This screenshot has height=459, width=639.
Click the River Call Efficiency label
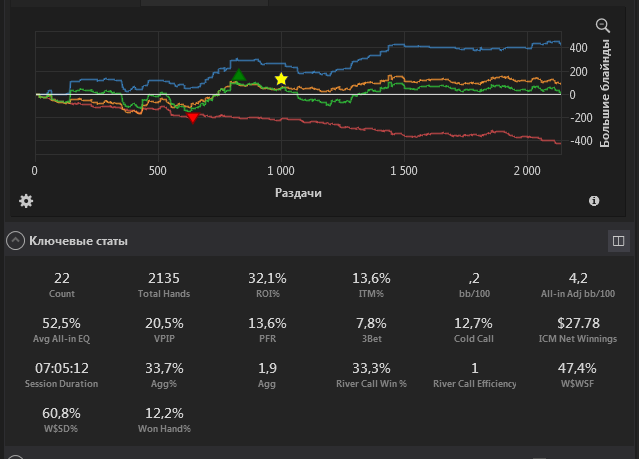(475, 384)
